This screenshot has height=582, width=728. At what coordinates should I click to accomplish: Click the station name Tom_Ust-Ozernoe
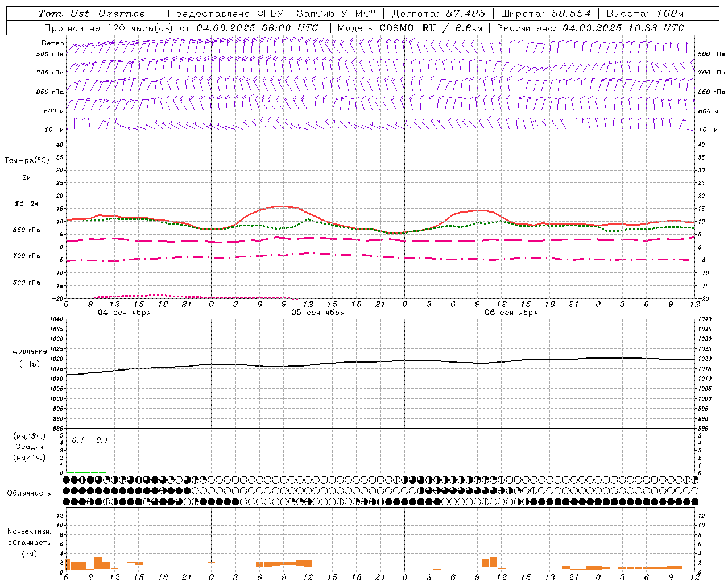pos(92,14)
